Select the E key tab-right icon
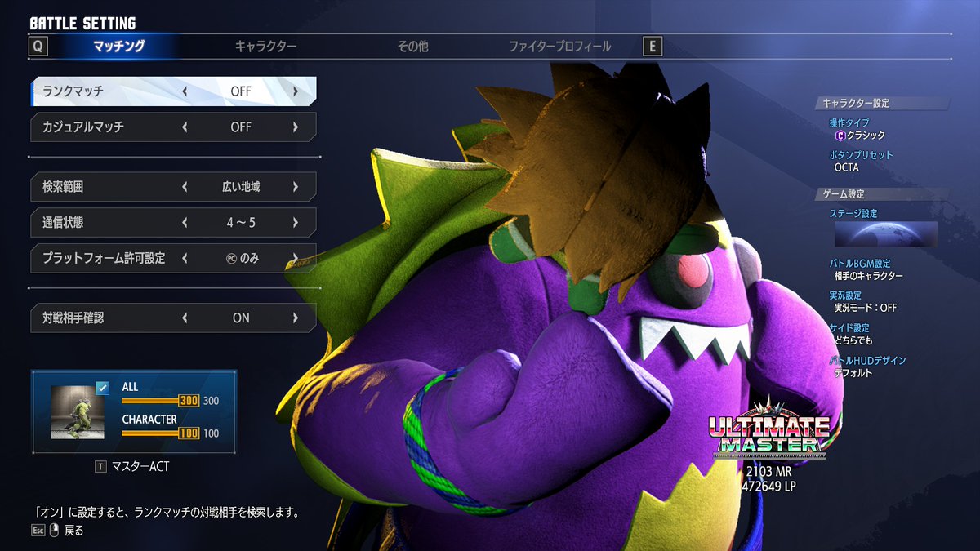 tap(652, 47)
